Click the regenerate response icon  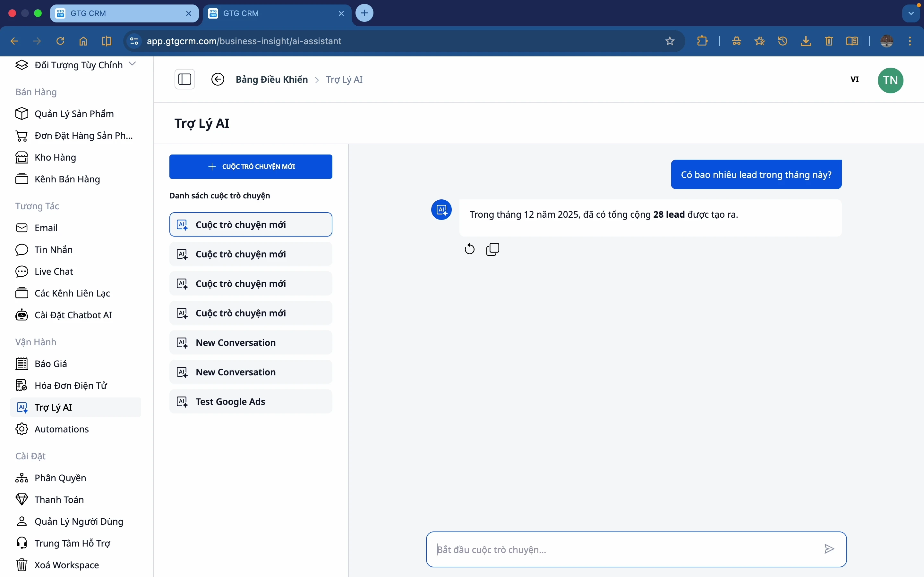pyautogui.click(x=469, y=249)
